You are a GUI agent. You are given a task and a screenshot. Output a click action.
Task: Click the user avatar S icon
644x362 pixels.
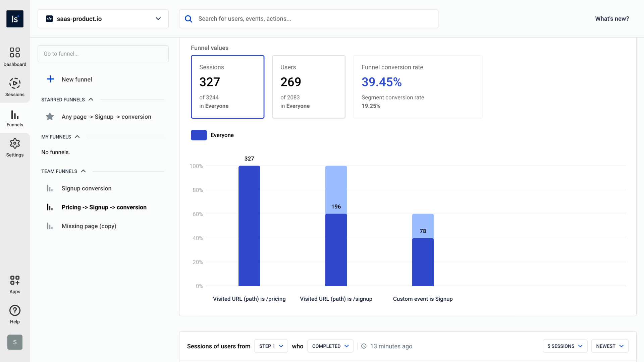[15, 342]
